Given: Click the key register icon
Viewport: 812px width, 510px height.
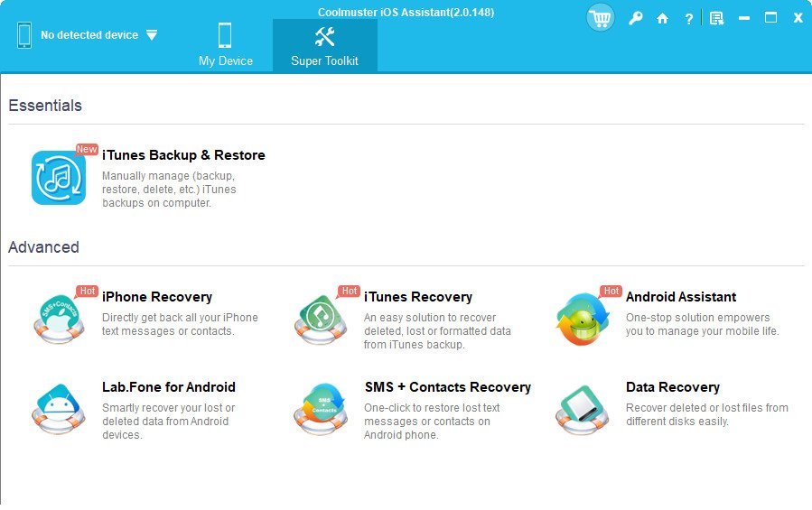Looking at the screenshot, I should point(635,19).
